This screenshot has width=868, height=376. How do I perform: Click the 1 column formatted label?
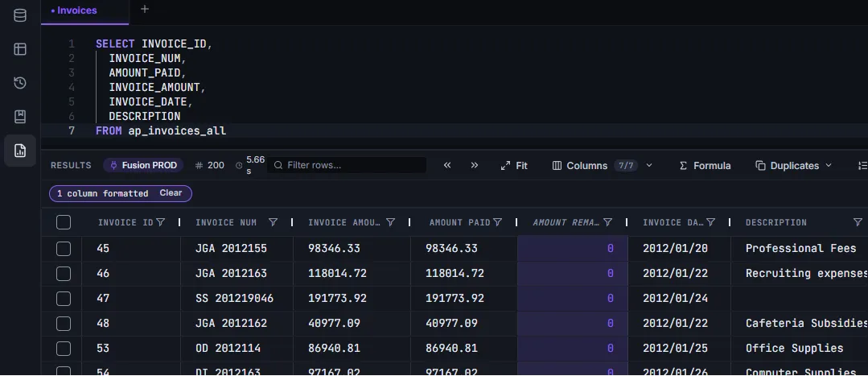(x=102, y=193)
